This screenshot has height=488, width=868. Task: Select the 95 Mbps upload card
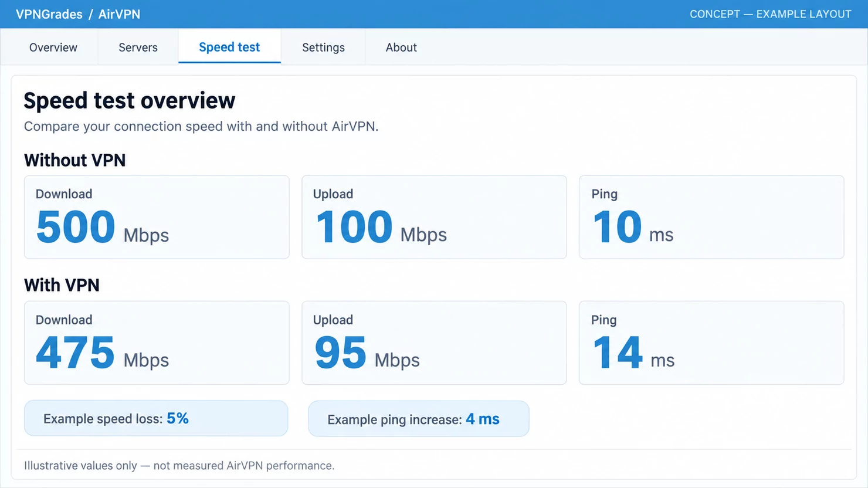tap(434, 343)
